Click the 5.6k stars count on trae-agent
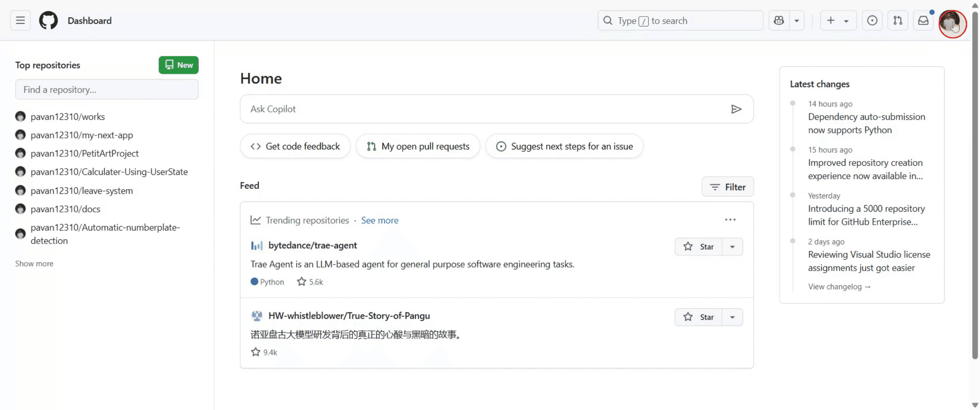The width and height of the screenshot is (980, 410). coord(310,282)
